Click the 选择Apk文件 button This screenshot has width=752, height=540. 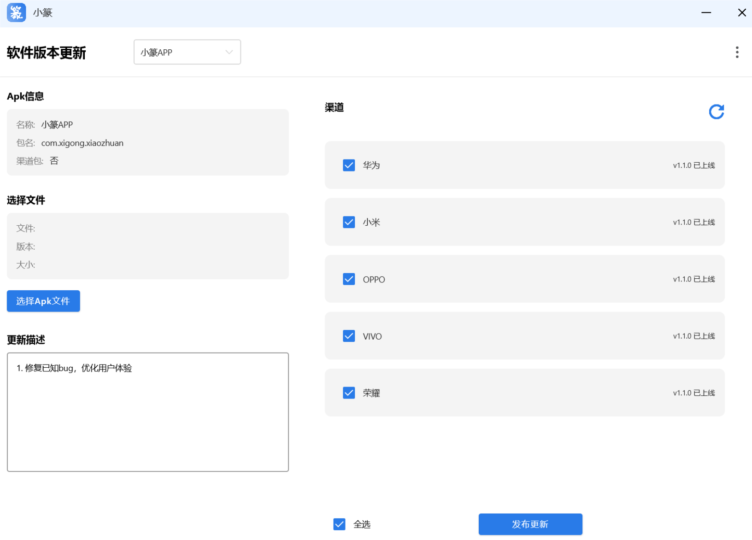pyautogui.click(x=43, y=301)
